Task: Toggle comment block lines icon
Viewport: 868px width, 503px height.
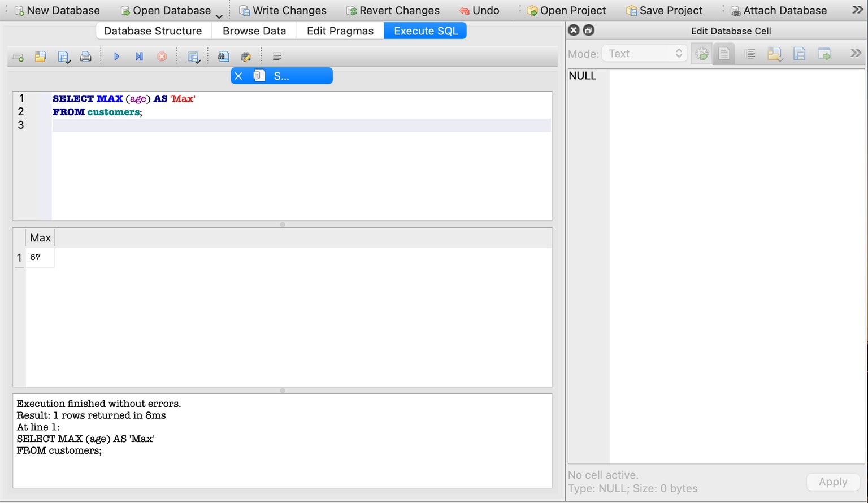Action: 277,57
